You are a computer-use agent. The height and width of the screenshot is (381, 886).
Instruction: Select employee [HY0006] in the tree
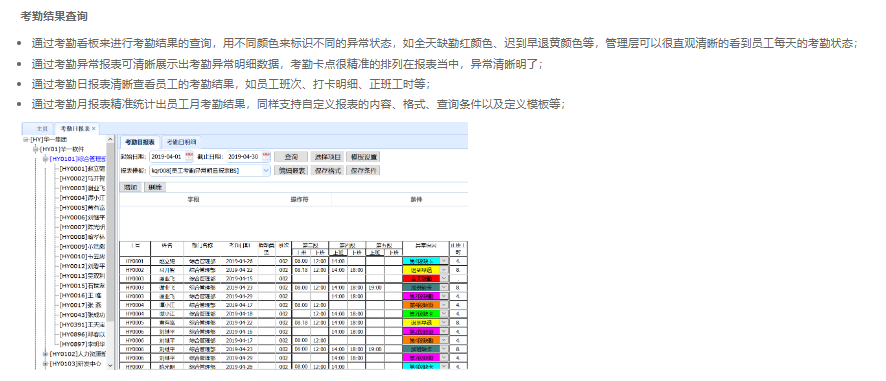pos(82,217)
